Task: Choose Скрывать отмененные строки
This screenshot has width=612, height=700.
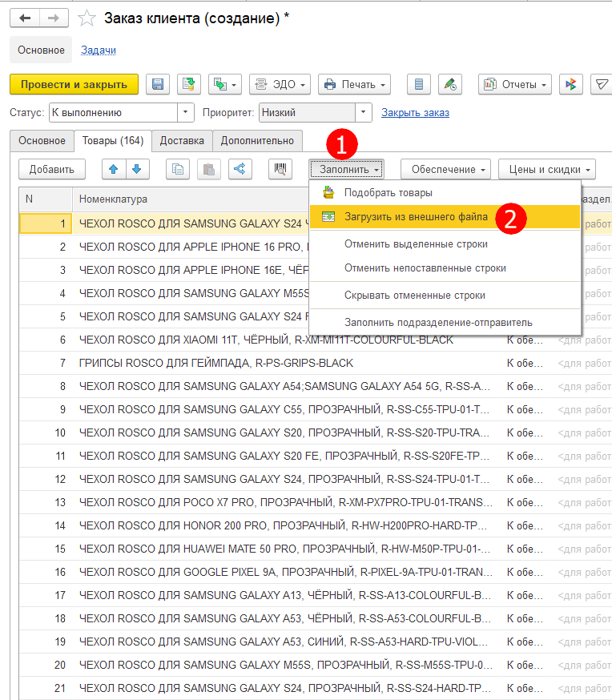Action: [x=445, y=296]
